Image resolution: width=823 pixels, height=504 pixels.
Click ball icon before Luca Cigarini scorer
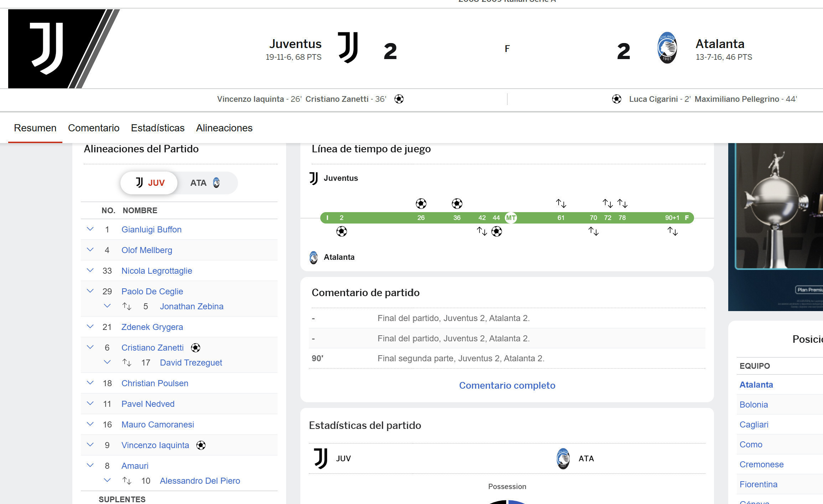(617, 99)
